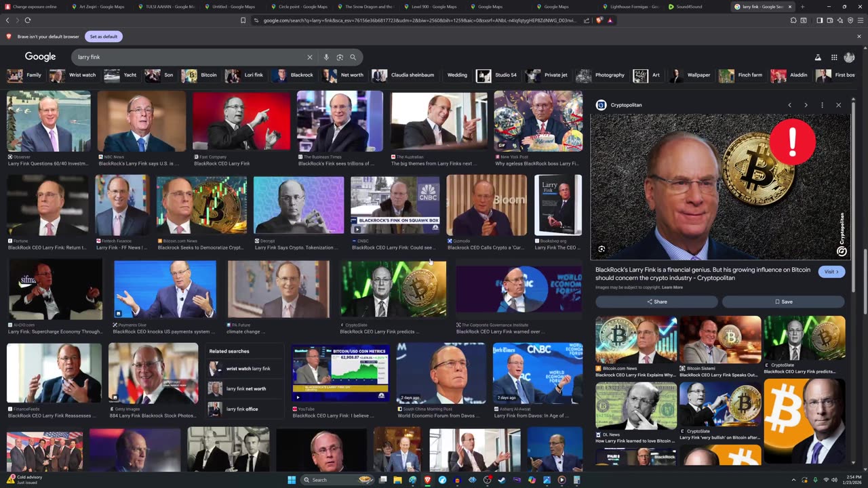Open related search wrist watch larry fink

point(244,369)
